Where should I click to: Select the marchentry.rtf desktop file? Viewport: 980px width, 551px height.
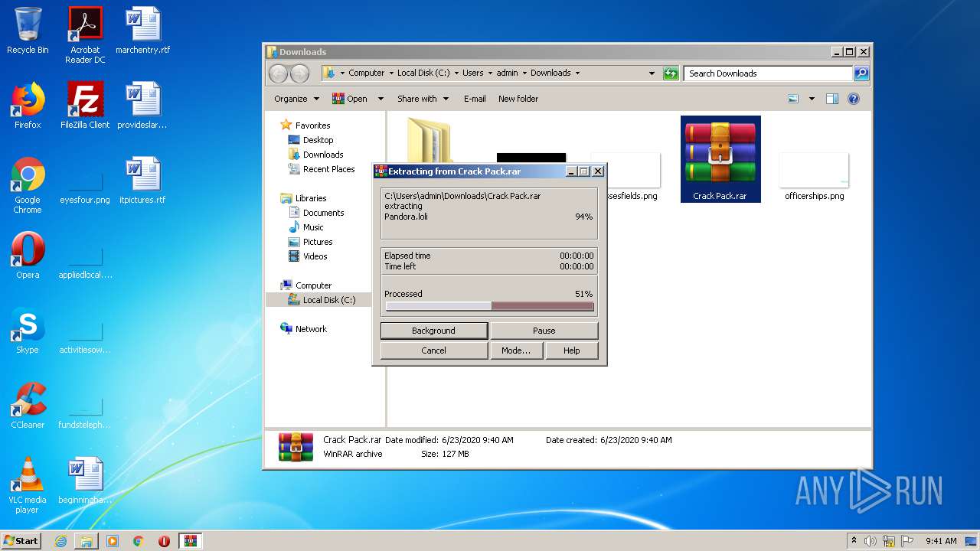(143, 31)
